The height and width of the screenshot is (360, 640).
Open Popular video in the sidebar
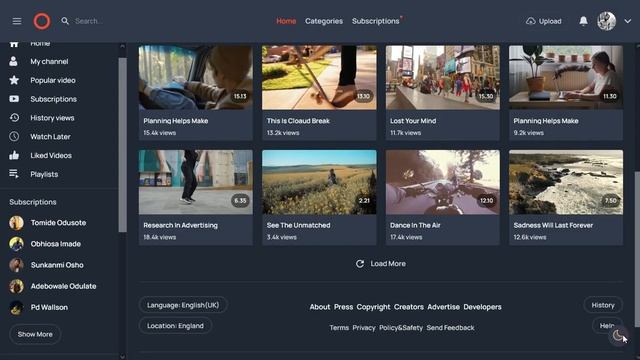point(53,80)
